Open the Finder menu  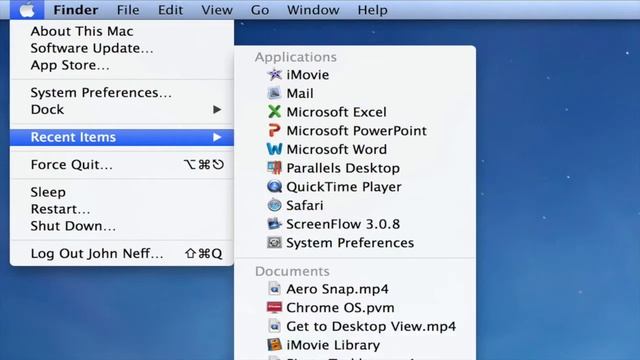(76, 10)
